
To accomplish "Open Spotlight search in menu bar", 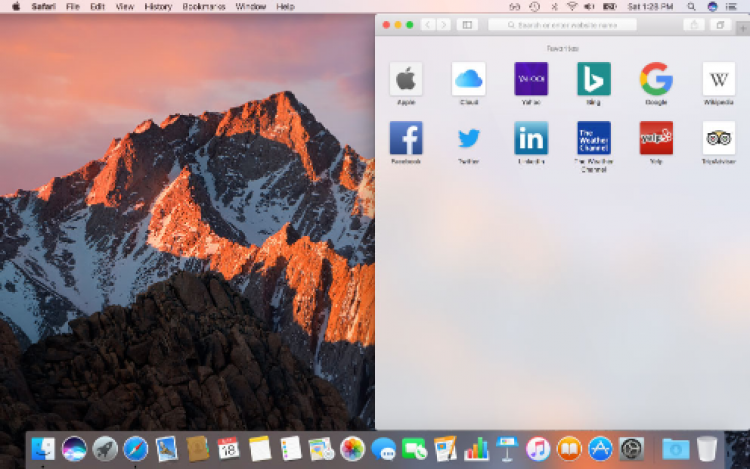I will (x=691, y=7).
